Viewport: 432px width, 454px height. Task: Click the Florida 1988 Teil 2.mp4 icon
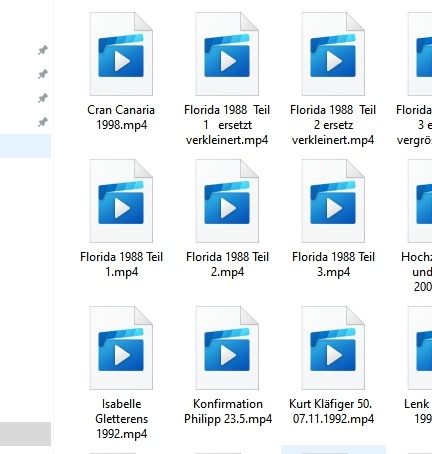point(227,201)
